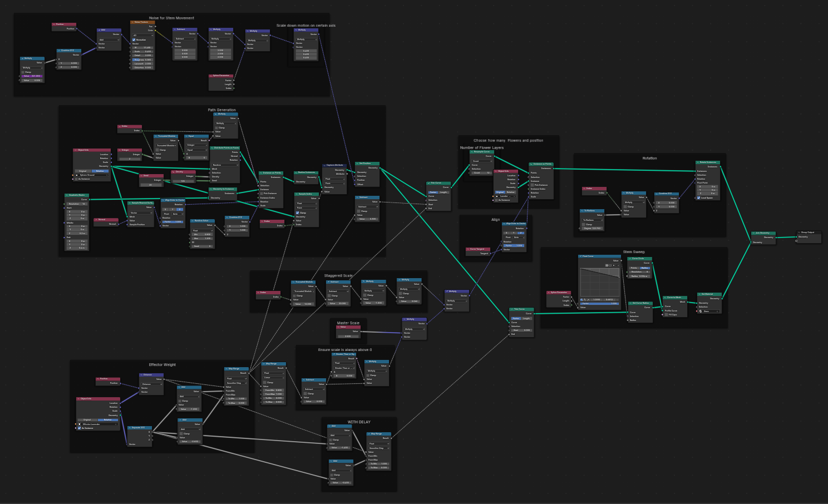The height and width of the screenshot is (504, 828).
Task: Collapse the Noise Texture node via header arrow
Action: [x=132, y=22]
